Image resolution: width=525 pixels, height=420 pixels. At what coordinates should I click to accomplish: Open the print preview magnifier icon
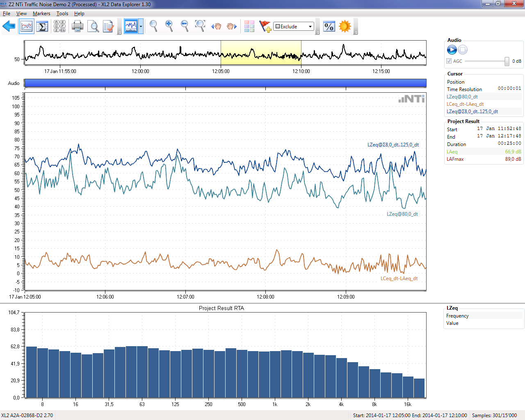(x=93, y=27)
